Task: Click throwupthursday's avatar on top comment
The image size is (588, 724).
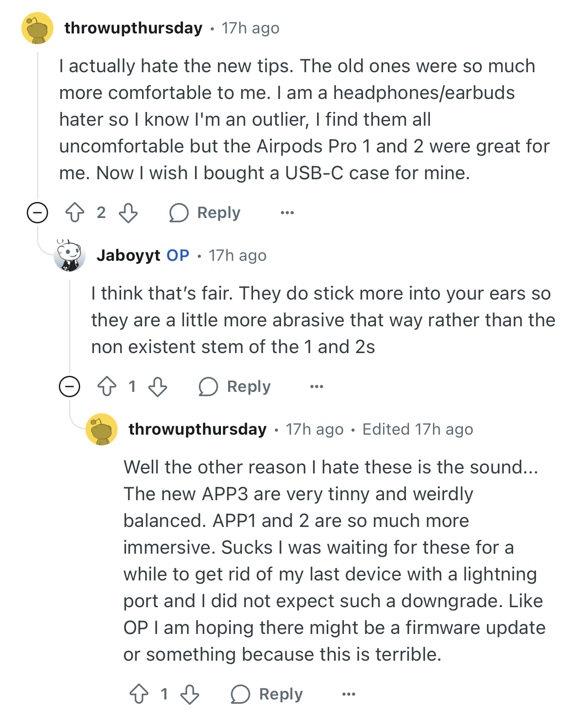Action: (x=37, y=28)
